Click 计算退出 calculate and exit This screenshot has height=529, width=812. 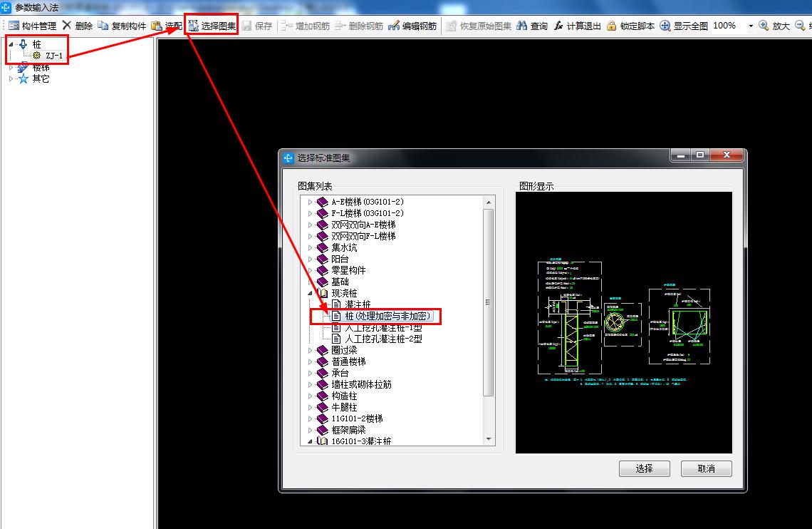point(578,26)
